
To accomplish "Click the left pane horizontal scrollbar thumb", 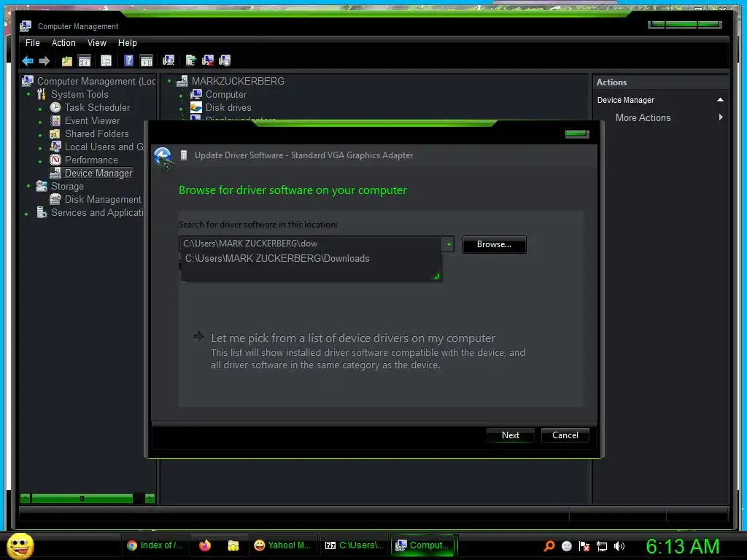I will tap(82, 499).
